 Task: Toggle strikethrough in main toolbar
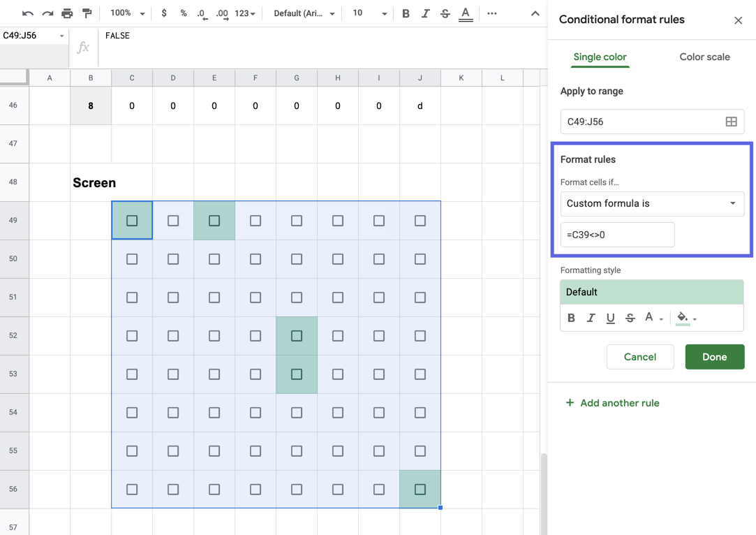point(445,13)
